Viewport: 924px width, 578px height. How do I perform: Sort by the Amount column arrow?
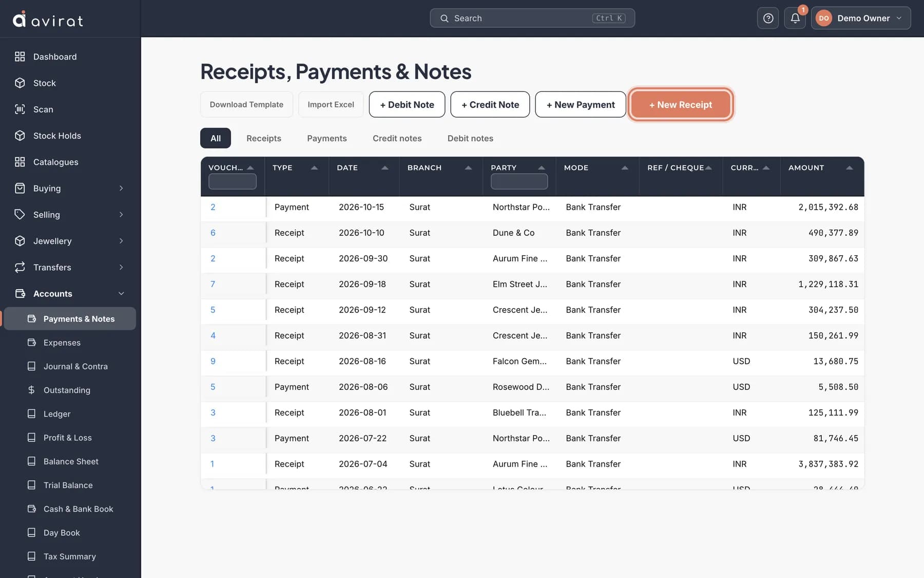850,167
